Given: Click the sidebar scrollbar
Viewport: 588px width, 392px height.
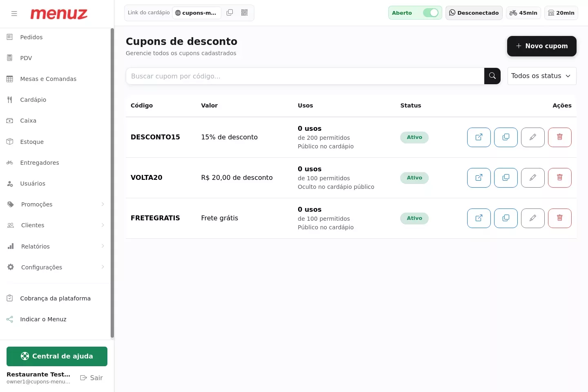Looking at the screenshot, I should pos(112,183).
